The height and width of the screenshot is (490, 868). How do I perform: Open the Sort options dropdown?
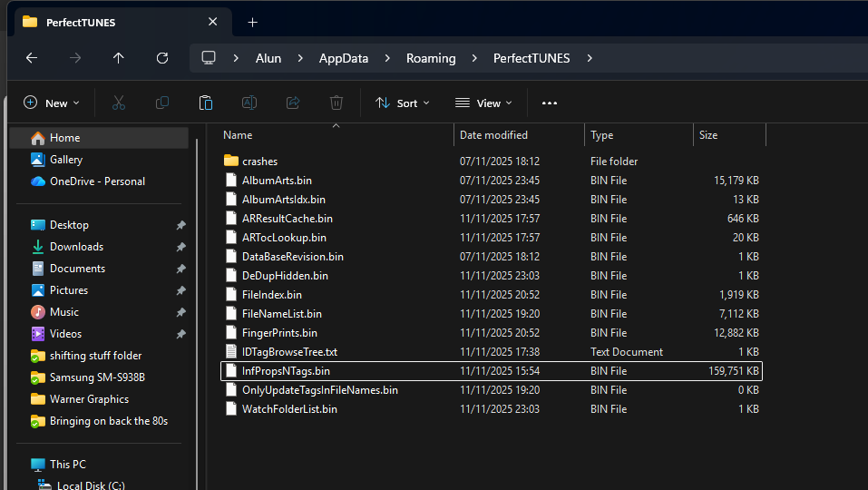click(403, 103)
